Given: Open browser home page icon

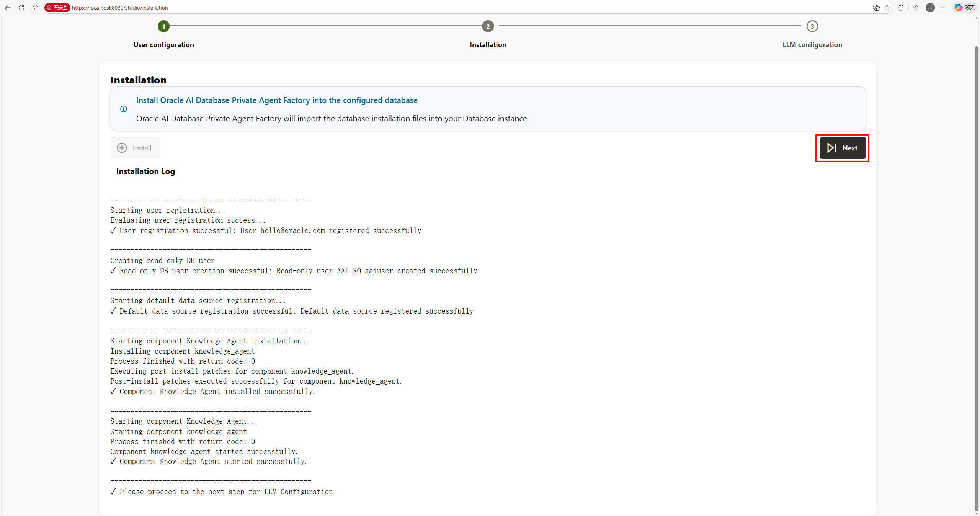Looking at the screenshot, I should [x=35, y=8].
